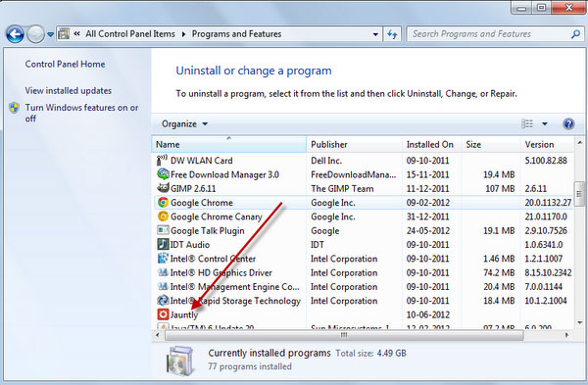Click the change view icon

pyautogui.click(x=527, y=123)
